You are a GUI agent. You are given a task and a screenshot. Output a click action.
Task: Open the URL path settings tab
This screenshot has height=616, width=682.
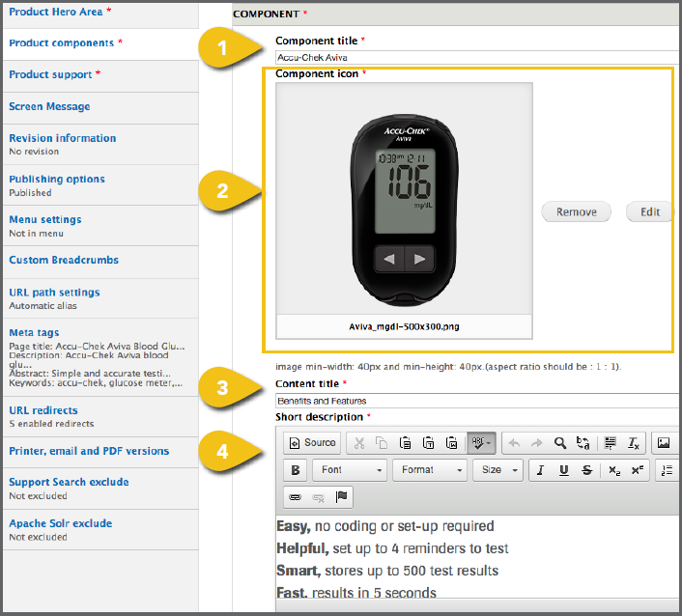coord(100,298)
